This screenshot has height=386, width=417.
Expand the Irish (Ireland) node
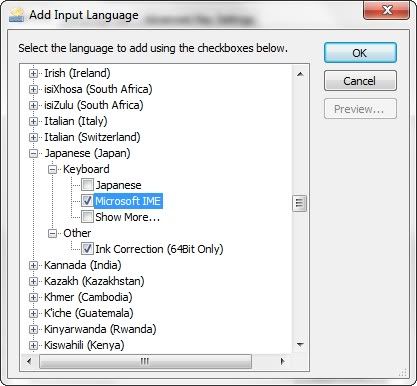click(x=33, y=73)
